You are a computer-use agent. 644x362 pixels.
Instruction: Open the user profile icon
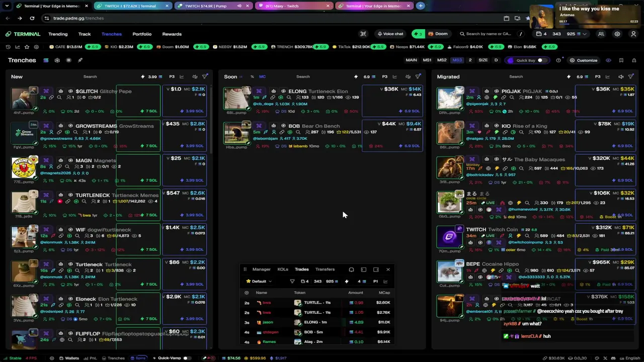point(633,34)
